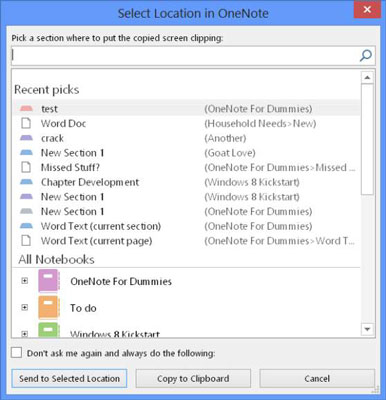Image resolution: width=386 pixels, height=400 pixels.
Task: Select Word Text (current section) entry
Action: point(187,226)
